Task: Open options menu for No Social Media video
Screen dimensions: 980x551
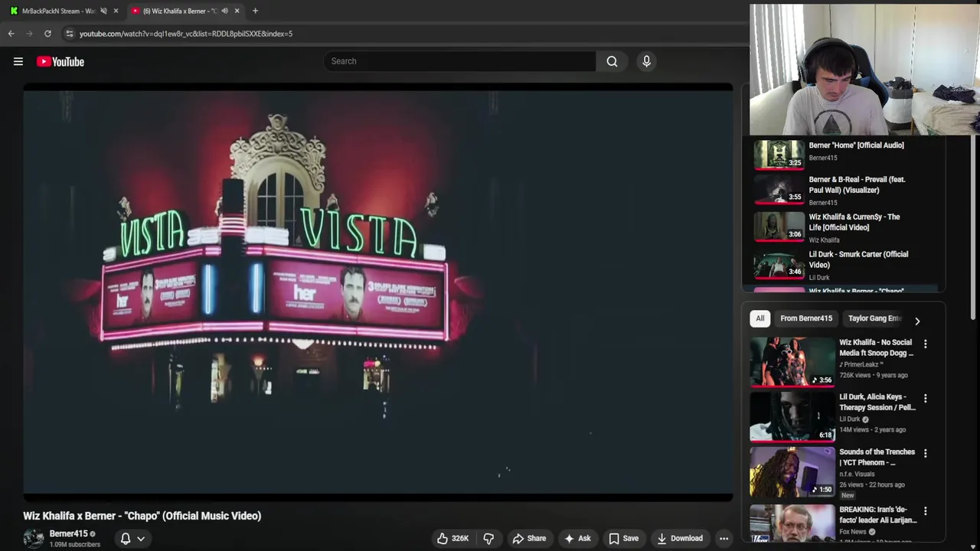Action: tap(925, 344)
